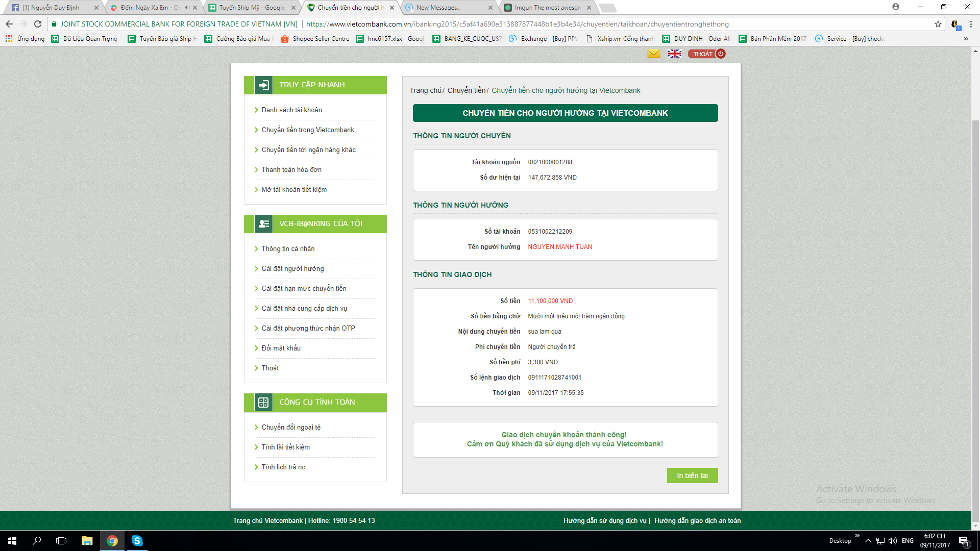Viewport: 980px width, 551px height.
Task: Bookmark page with the star icon
Action: 938,24
